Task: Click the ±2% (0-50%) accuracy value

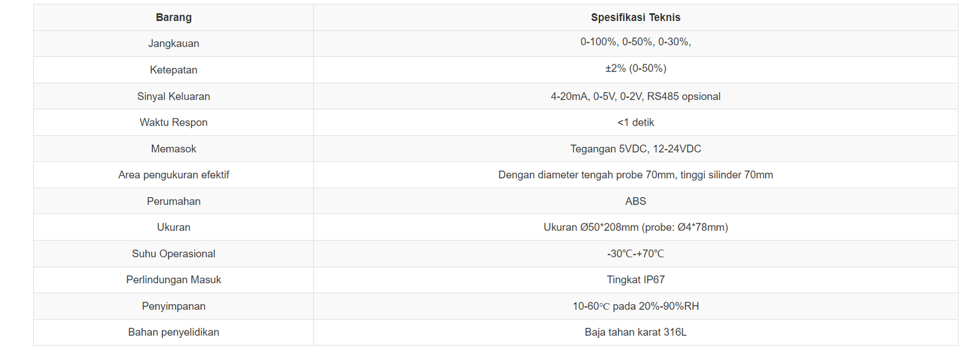Action: (635, 69)
